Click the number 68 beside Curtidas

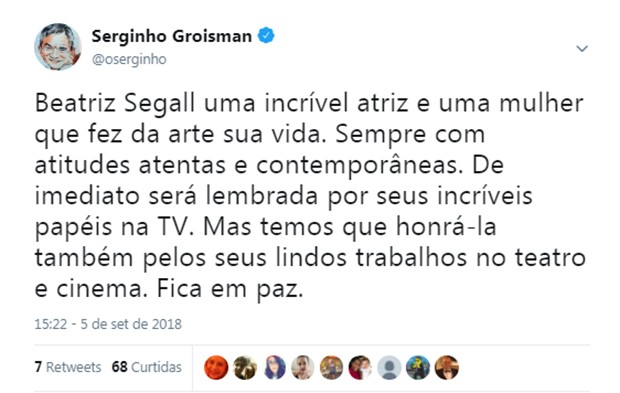(x=119, y=367)
